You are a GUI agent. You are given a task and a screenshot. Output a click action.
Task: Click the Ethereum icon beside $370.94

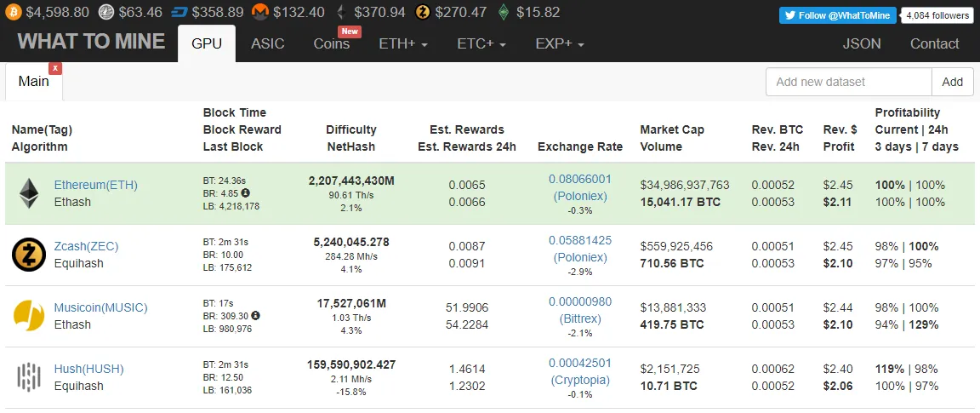[x=340, y=12]
